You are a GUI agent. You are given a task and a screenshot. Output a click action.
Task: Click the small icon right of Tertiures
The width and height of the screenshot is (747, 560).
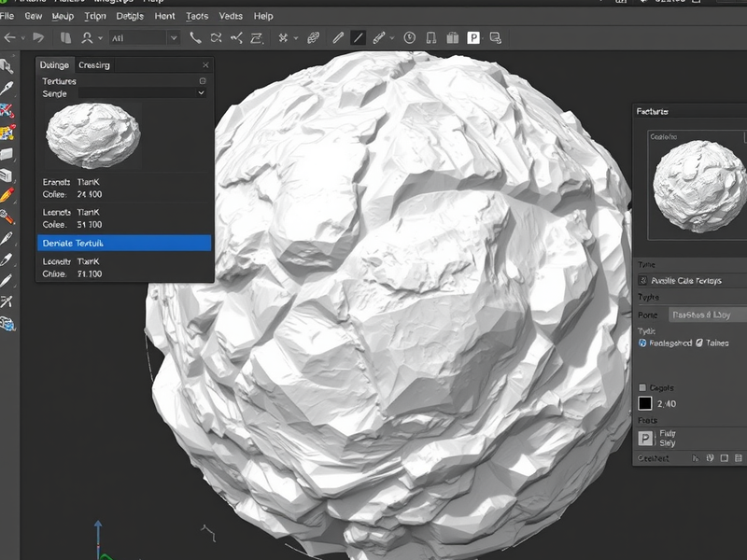pos(203,81)
